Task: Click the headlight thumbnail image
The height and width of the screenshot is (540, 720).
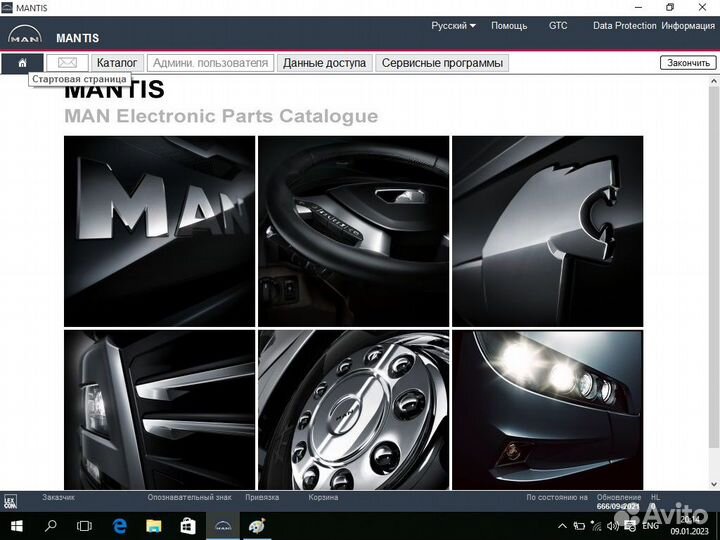Action: [548, 410]
